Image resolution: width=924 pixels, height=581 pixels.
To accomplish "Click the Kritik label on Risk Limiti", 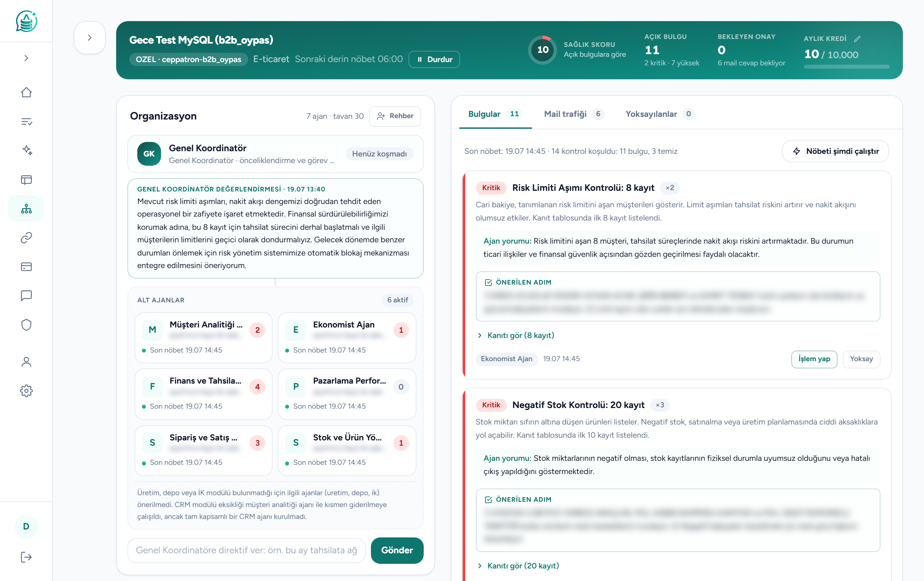I will [491, 188].
